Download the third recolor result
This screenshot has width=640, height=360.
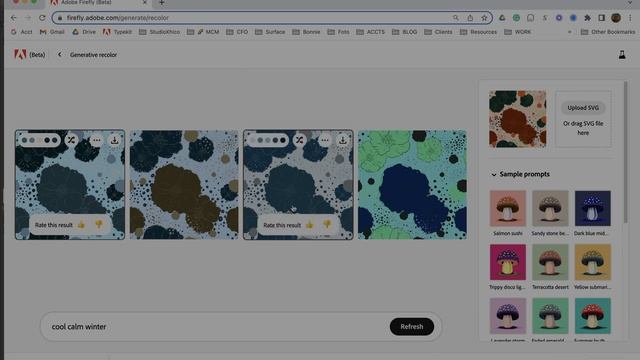pyautogui.click(x=343, y=140)
